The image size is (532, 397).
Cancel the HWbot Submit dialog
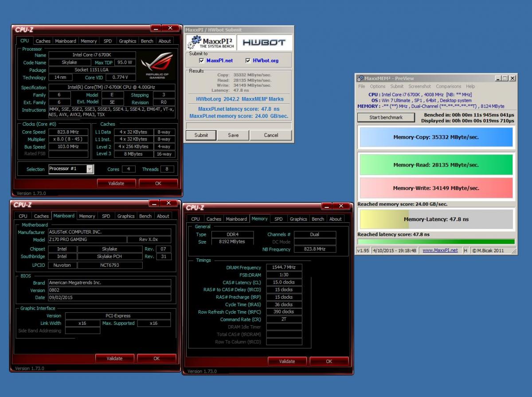click(271, 135)
